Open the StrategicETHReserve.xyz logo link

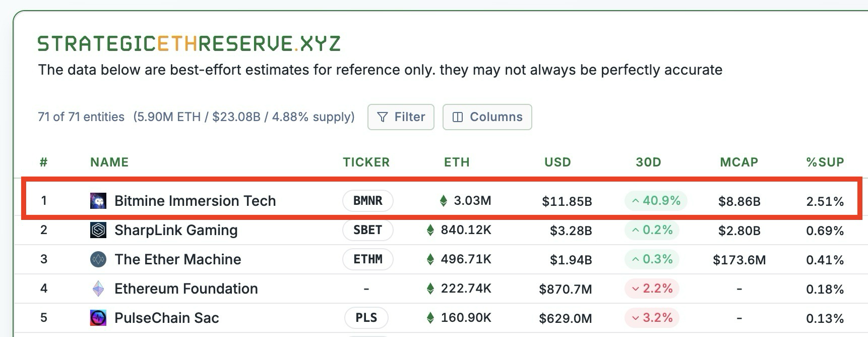tap(189, 44)
